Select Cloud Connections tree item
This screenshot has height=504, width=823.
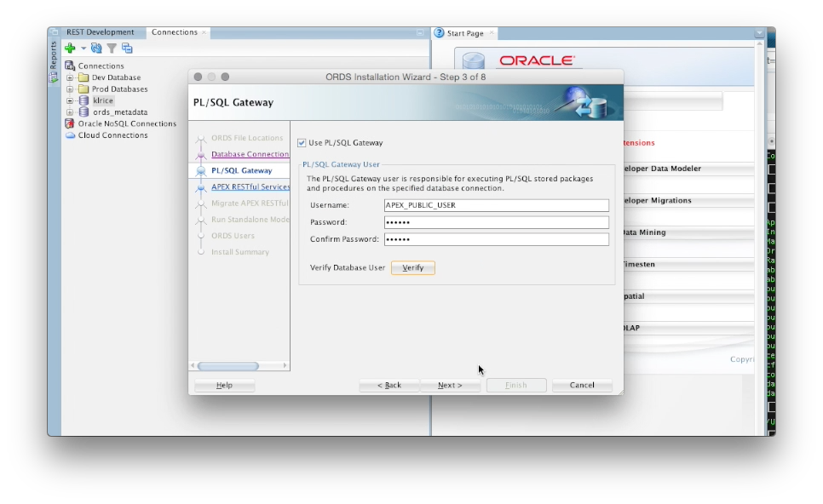112,135
